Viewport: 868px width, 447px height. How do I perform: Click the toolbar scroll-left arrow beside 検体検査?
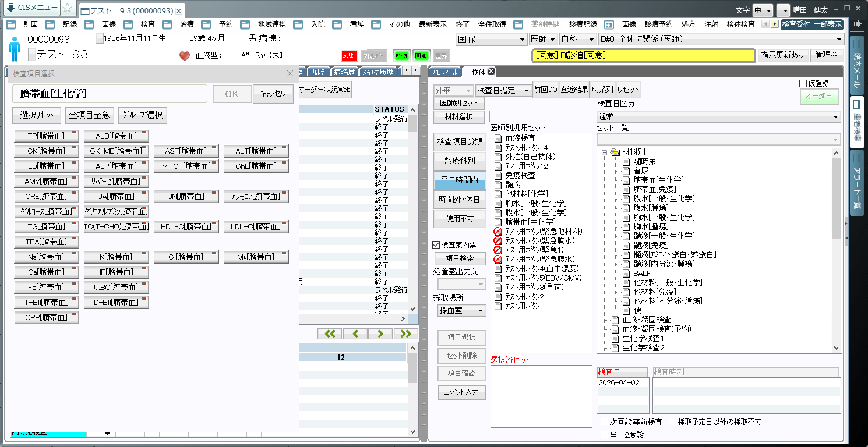[x=764, y=24]
